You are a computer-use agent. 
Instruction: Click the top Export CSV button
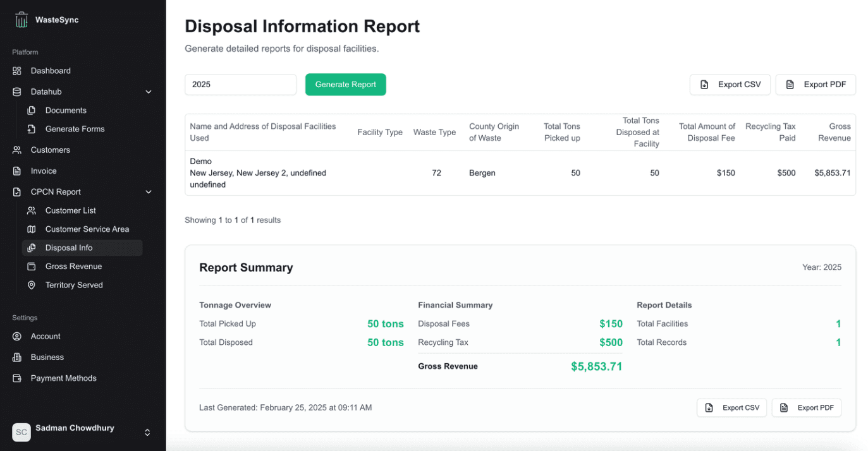[x=730, y=85]
